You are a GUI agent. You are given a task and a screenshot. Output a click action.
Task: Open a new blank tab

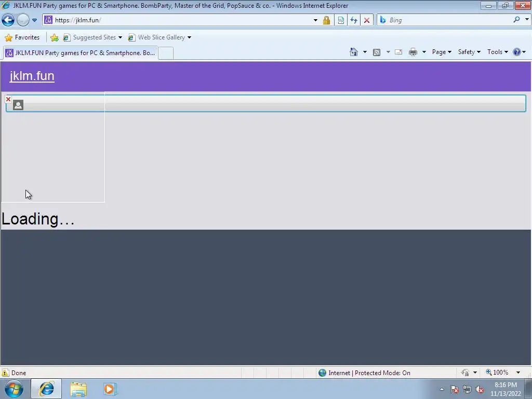(166, 54)
